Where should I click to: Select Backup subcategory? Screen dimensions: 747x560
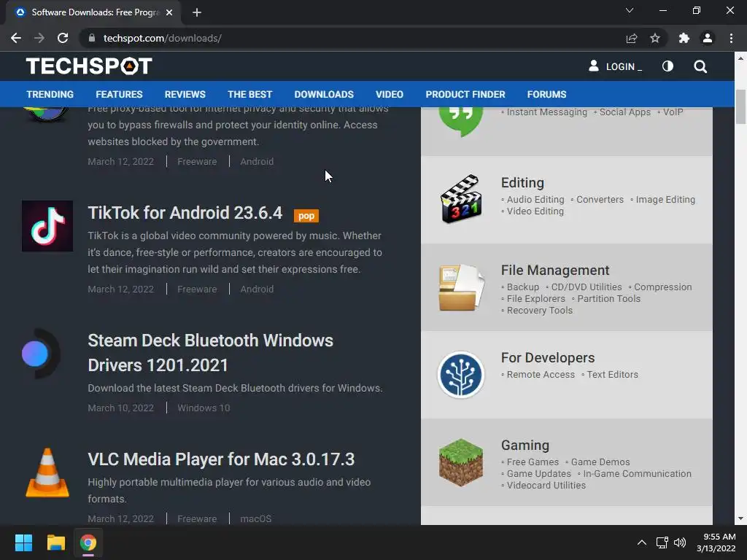coord(522,287)
